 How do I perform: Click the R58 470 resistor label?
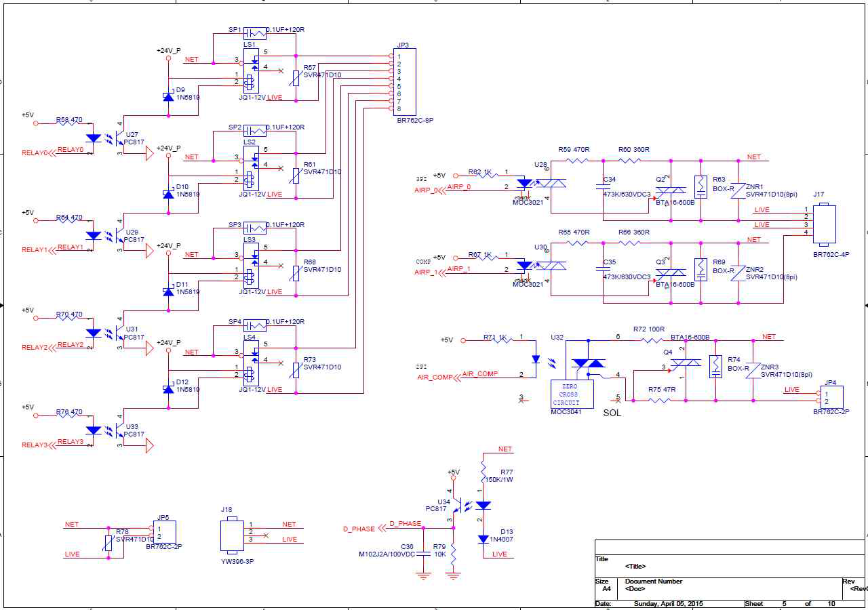pos(69,120)
